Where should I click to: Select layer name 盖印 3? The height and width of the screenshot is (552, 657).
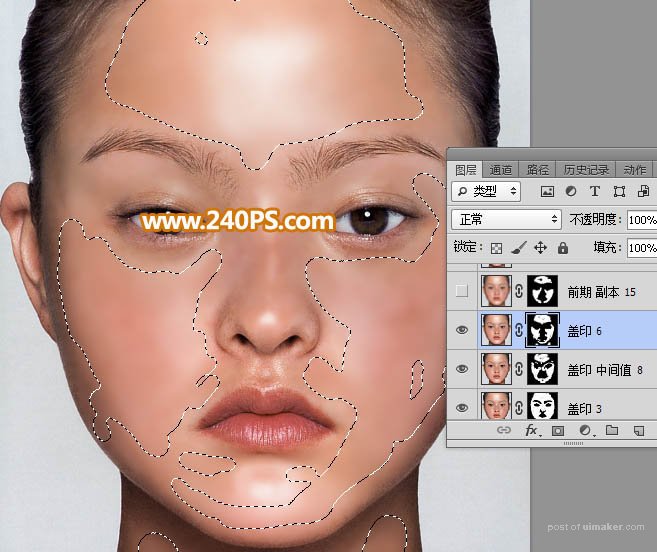(585, 408)
